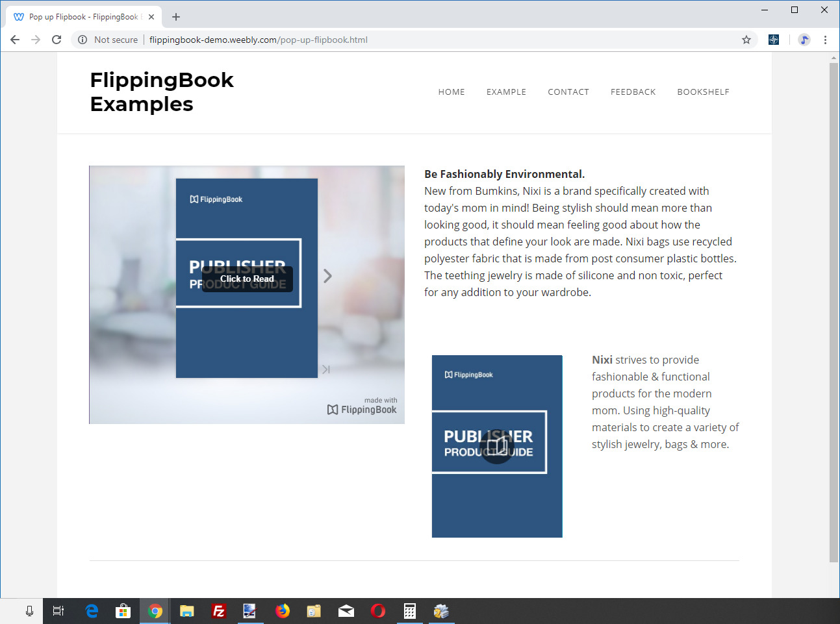Screen dimensions: 840x624
Task: Open the BOOKSHELF menu item
Action: [x=703, y=92]
